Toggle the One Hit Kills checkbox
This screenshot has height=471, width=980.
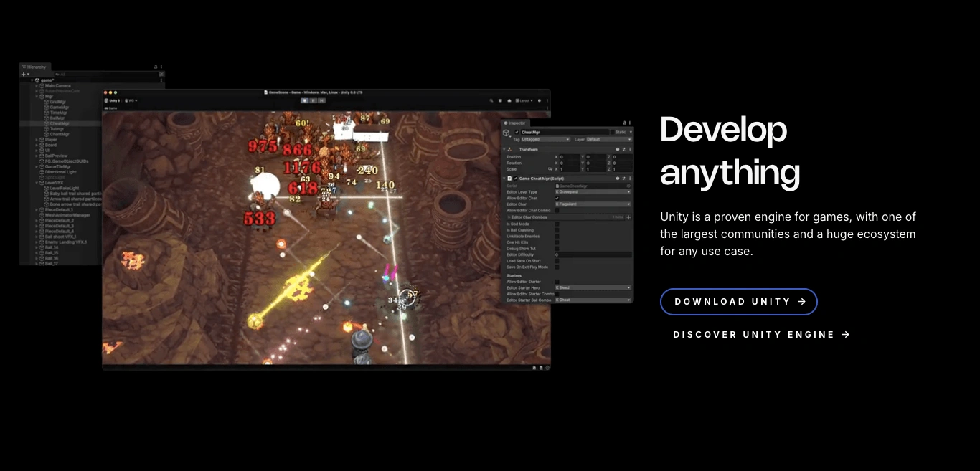(557, 242)
